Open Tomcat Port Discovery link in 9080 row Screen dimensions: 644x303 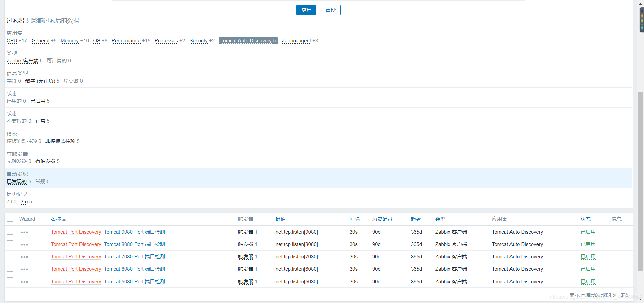[76, 232]
